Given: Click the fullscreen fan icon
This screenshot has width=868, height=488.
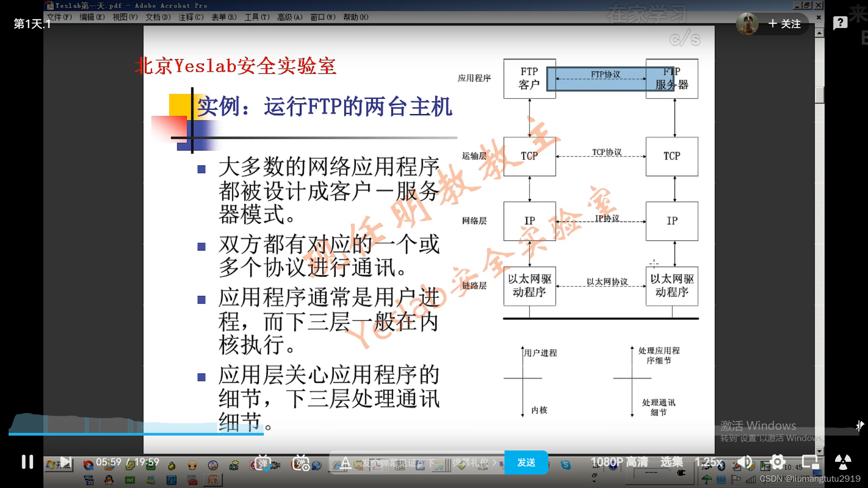Looking at the screenshot, I should pyautogui.click(x=843, y=462).
